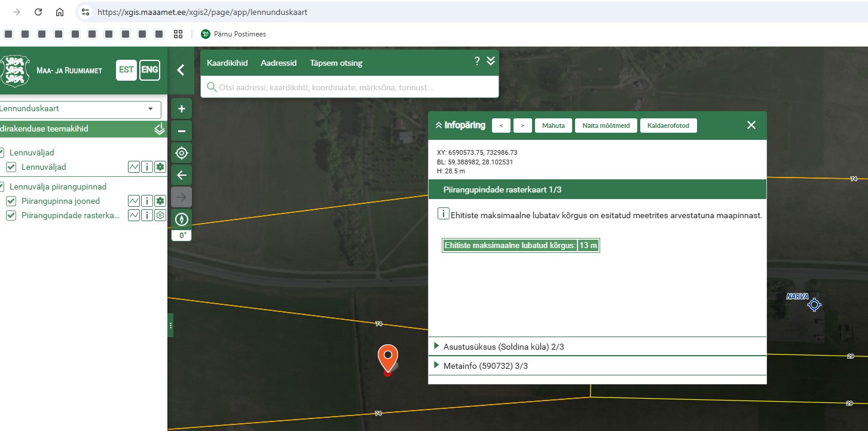Toggle the Lennuväljad sublayer checkbox
This screenshot has width=868, height=431.
tap(11, 167)
